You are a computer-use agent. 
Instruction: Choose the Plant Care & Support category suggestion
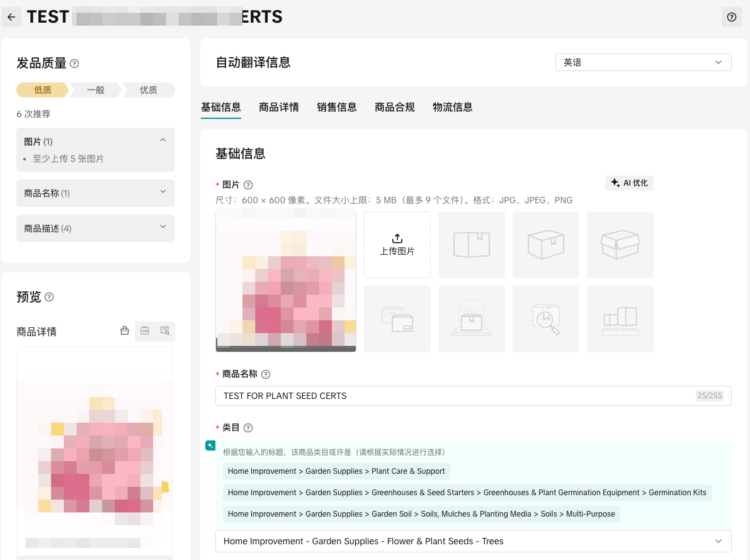coord(336,471)
